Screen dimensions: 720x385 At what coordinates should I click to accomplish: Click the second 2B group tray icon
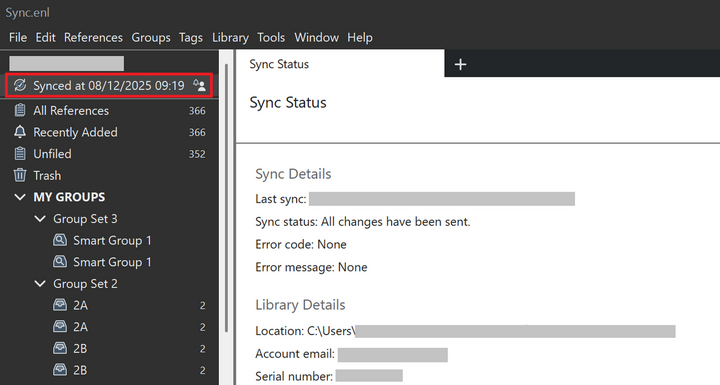pos(60,370)
